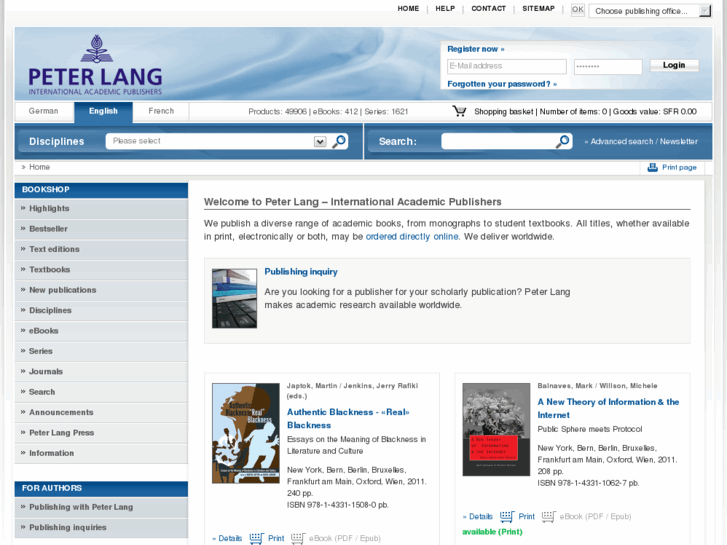727x545 pixels.
Task: Click the Print page printer icon
Action: click(x=652, y=167)
